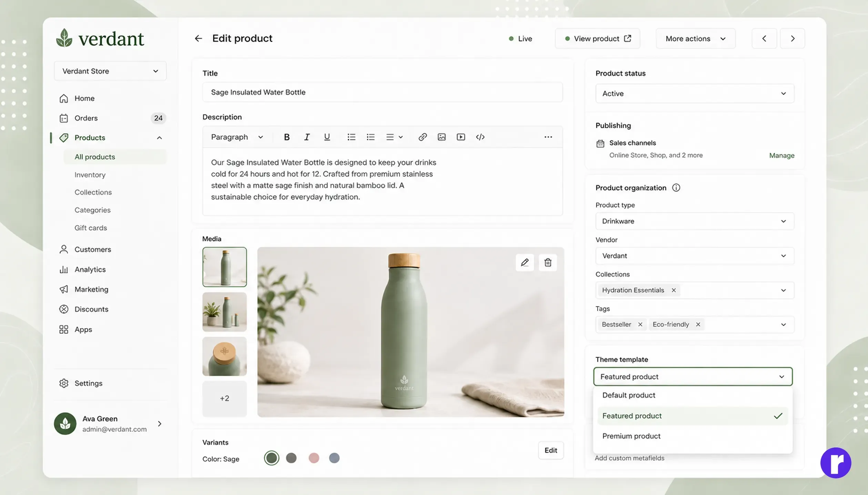Open text alignment options
The height and width of the screenshot is (495, 868).
coord(394,137)
